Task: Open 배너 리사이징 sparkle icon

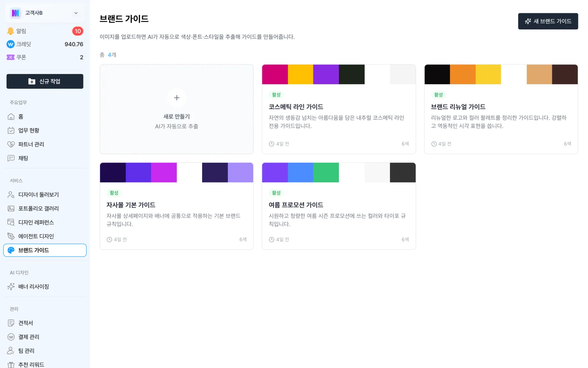Action: (11, 287)
